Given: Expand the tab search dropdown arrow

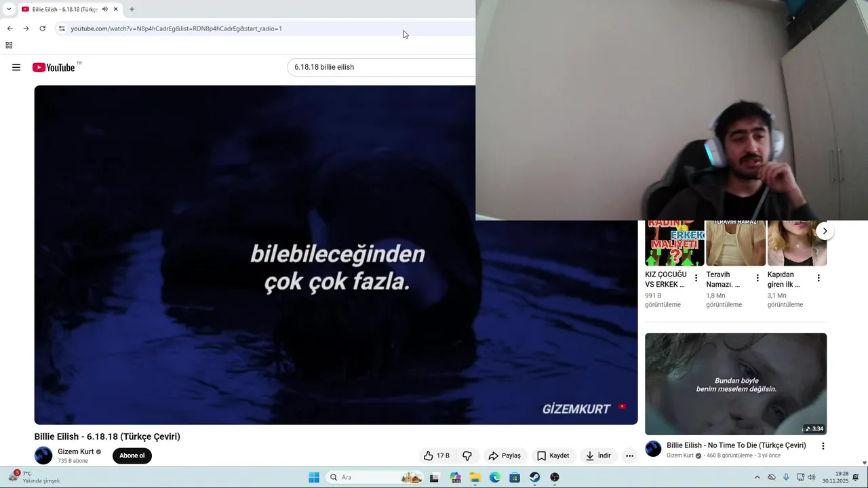Looking at the screenshot, I should [x=8, y=9].
